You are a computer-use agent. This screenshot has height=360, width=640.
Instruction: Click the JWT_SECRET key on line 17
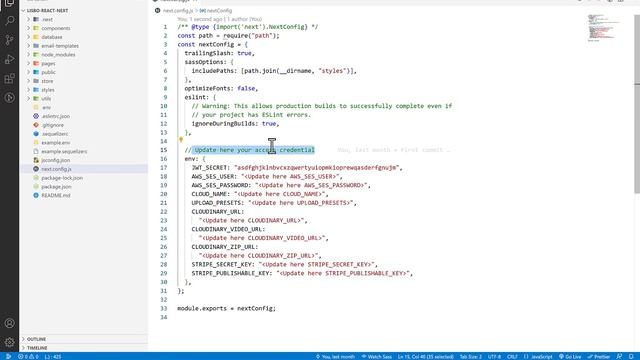(x=211, y=168)
